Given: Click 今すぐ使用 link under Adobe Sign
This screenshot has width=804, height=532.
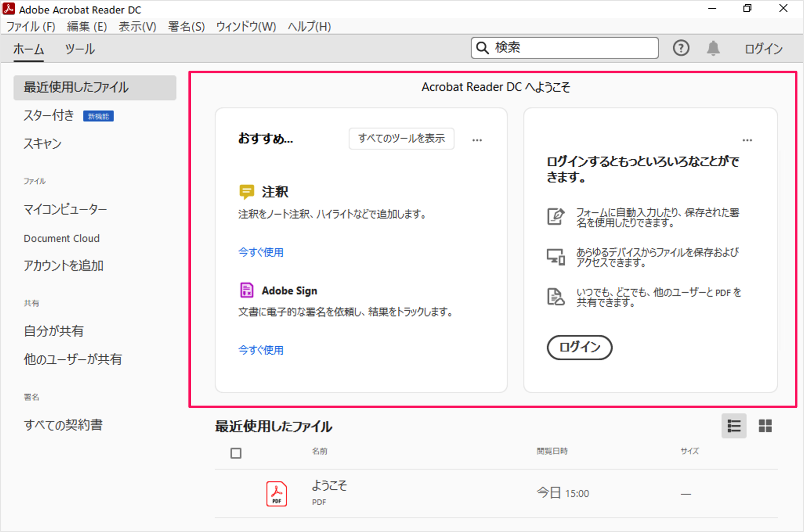Looking at the screenshot, I should tap(261, 350).
